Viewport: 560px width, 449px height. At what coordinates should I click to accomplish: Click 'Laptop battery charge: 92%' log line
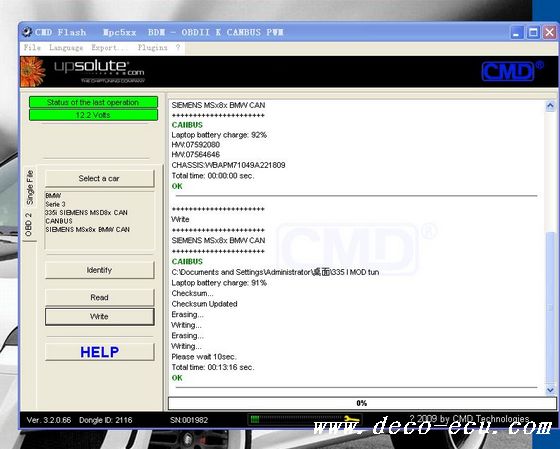pos(219,135)
